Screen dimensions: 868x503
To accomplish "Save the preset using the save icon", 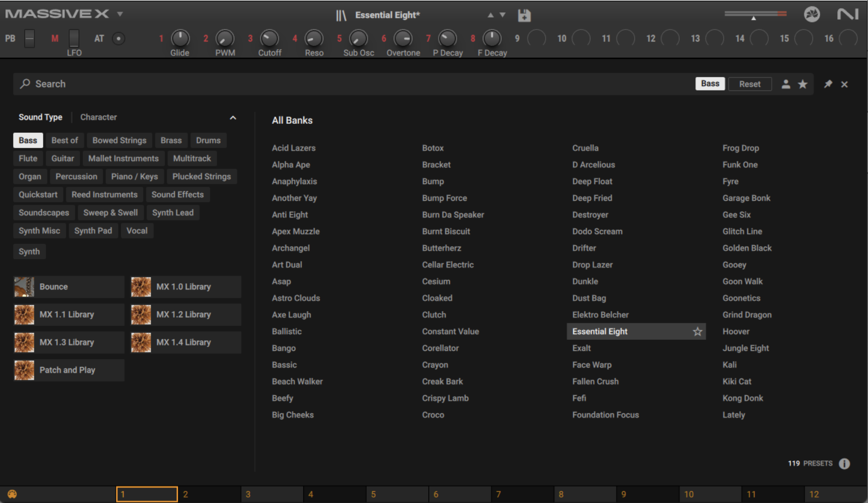I will 524,15.
